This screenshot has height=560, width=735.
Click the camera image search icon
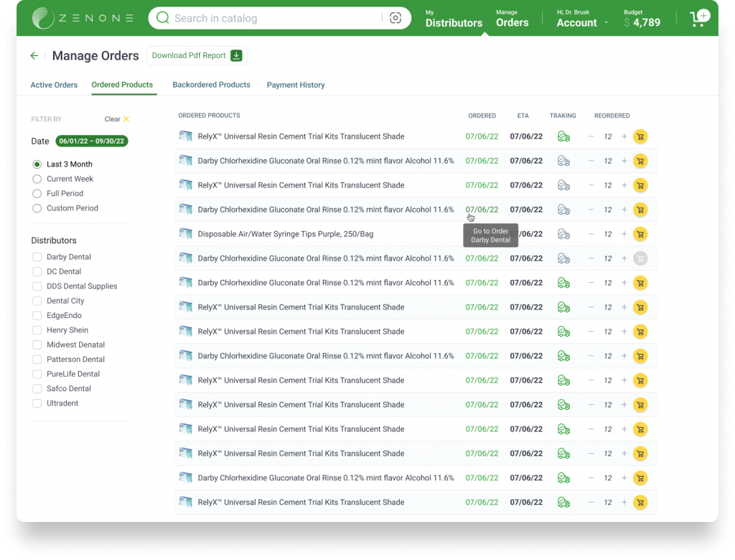point(395,18)
